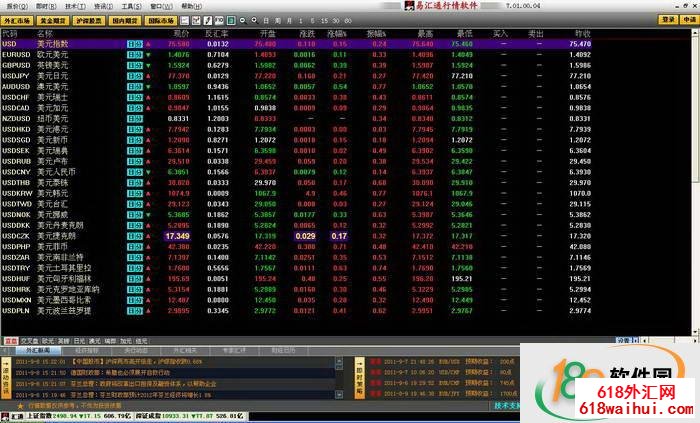Click the pen drawing tool icon
The height and width of the screenshot is (423, 700).
pyautogui.click(x=208, y=21)
